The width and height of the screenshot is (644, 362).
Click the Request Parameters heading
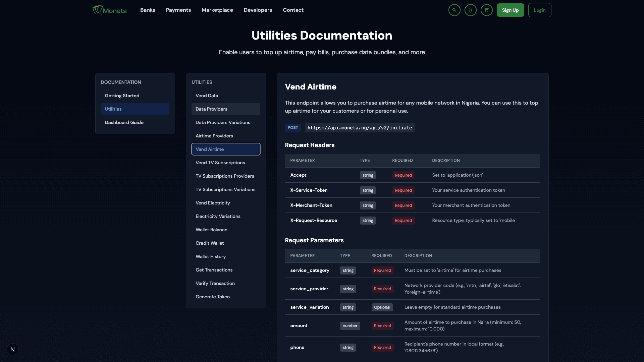click(314, 240)
